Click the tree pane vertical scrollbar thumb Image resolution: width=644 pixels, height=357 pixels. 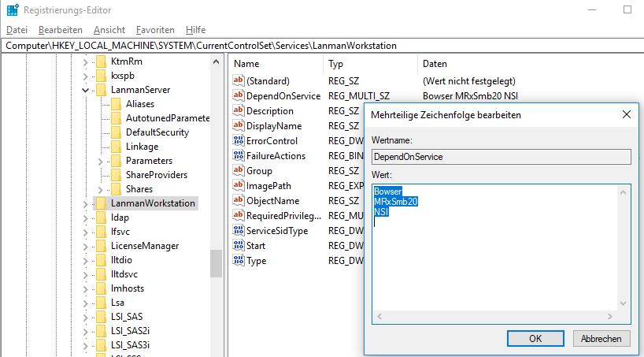click(x=216, y=263)
